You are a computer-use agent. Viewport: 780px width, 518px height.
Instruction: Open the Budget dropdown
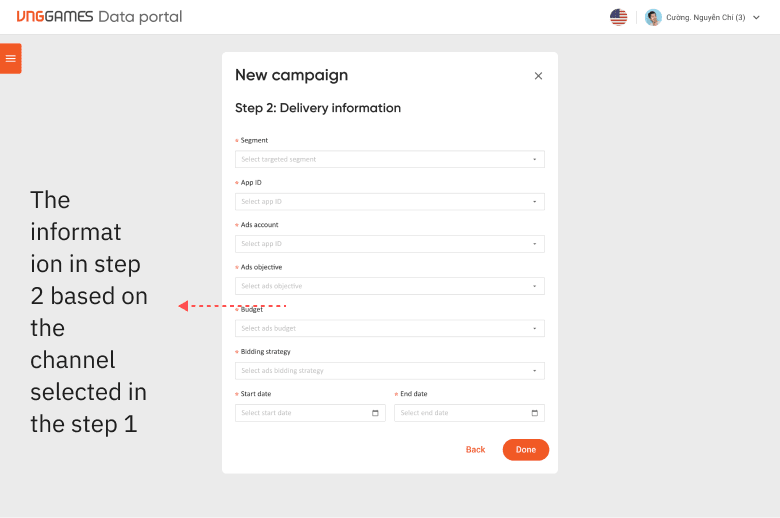(x=390, y=328)
